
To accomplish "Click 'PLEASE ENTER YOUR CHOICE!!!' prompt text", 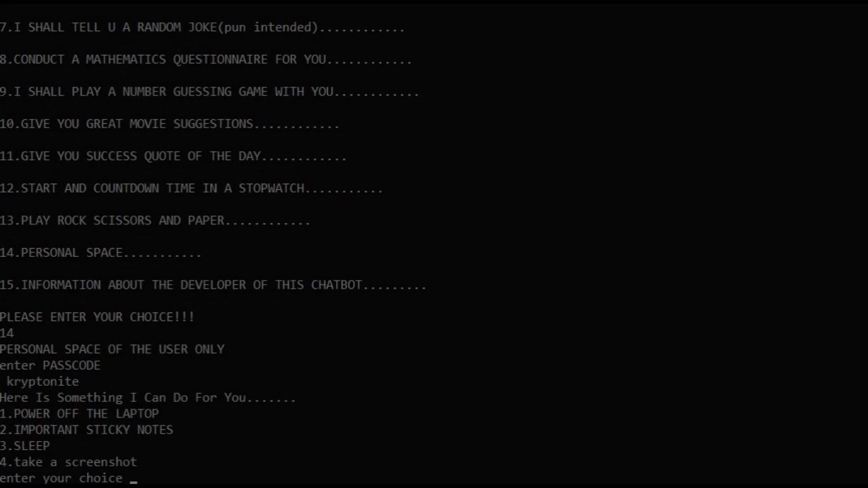I will (97, 317).
